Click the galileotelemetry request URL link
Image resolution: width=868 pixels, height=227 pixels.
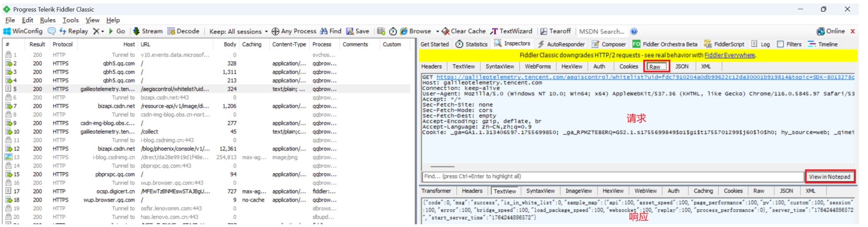[x=645, y=77]
